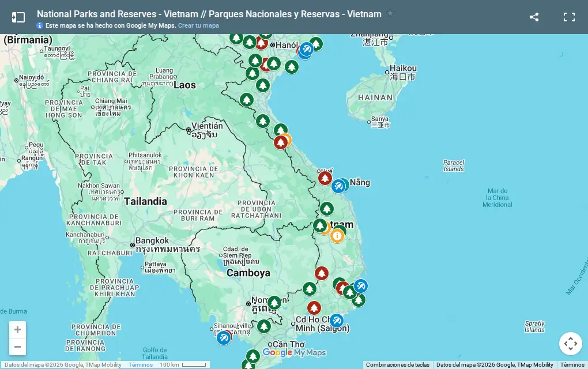588x369 pixels.
Task: Click the Google My Maps logo
Action: coord(294,352)
